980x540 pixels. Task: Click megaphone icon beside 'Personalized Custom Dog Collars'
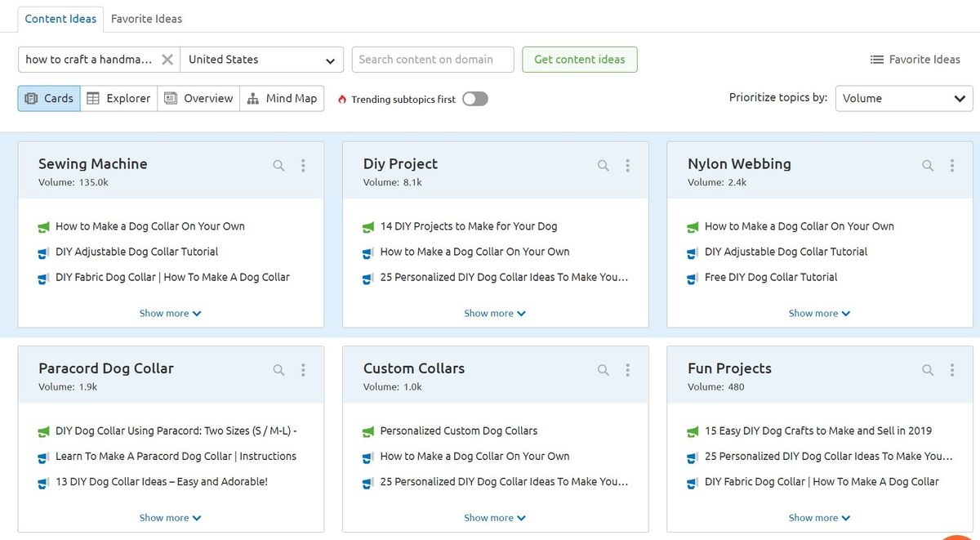(x=368, y=431)
